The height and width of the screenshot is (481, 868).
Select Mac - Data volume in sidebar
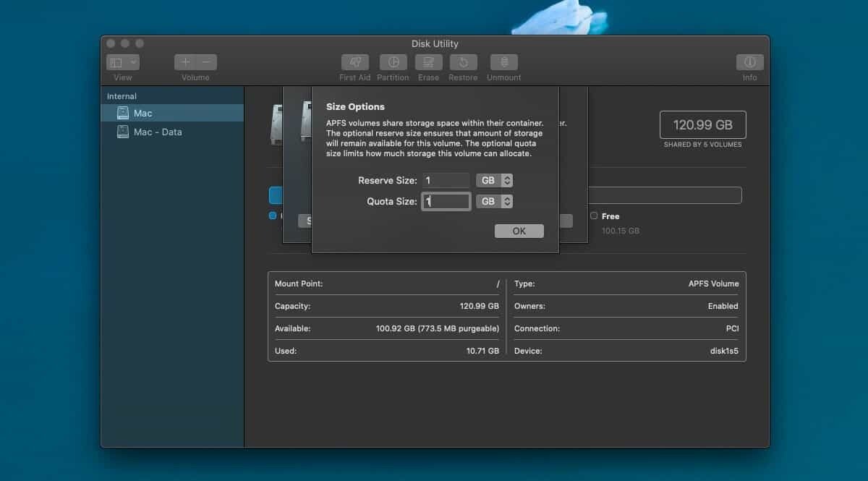pyautogui.click(x=157, y=132)
